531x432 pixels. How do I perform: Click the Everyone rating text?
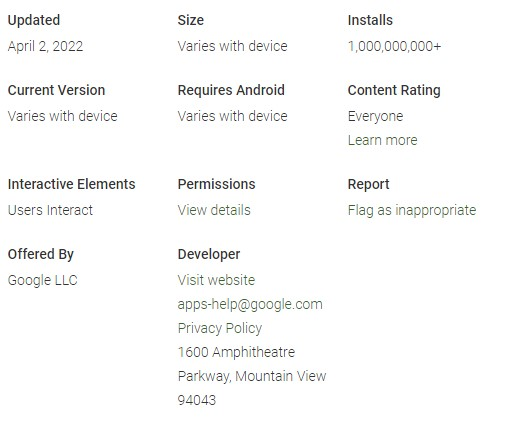point(375,116)
